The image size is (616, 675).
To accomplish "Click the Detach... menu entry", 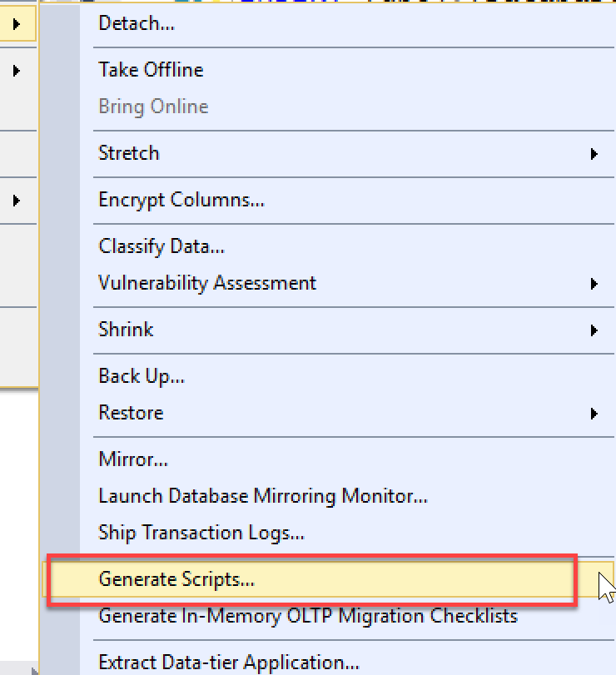I will coord(137,24).
